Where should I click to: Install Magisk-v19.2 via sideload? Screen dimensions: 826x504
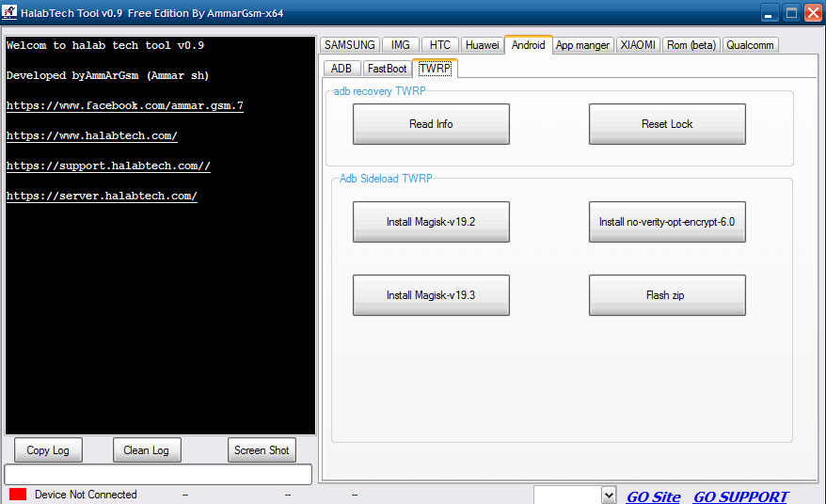(x=431, y=222)
